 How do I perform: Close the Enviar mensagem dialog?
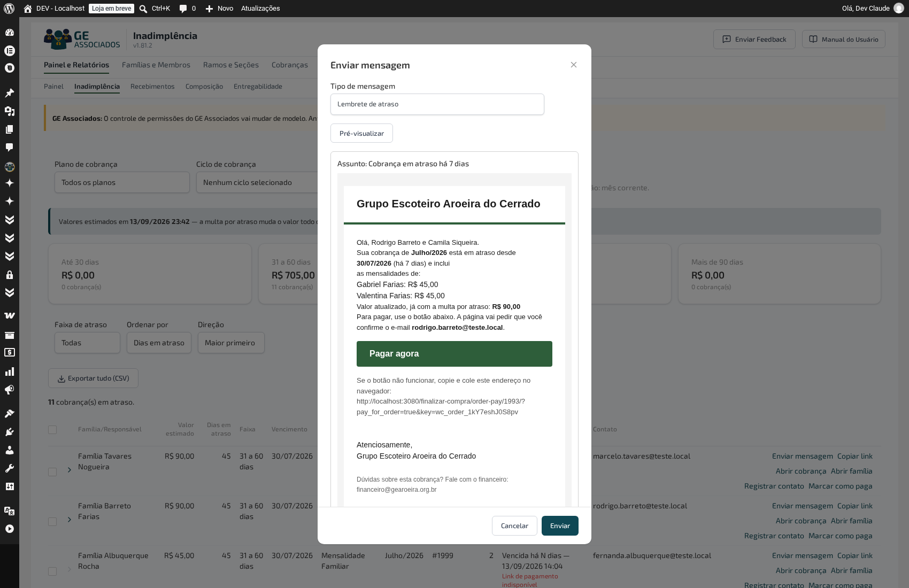point(574,65)
